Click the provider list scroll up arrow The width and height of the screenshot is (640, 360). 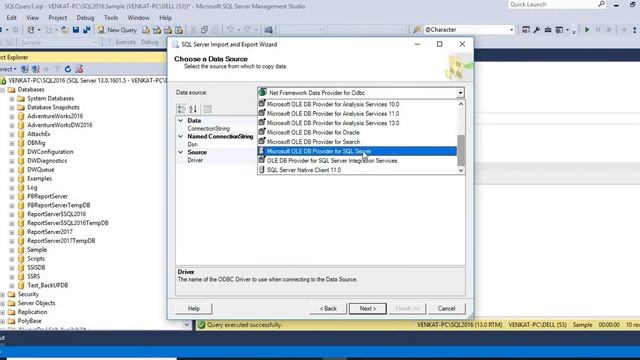click(x=461, y=104)
